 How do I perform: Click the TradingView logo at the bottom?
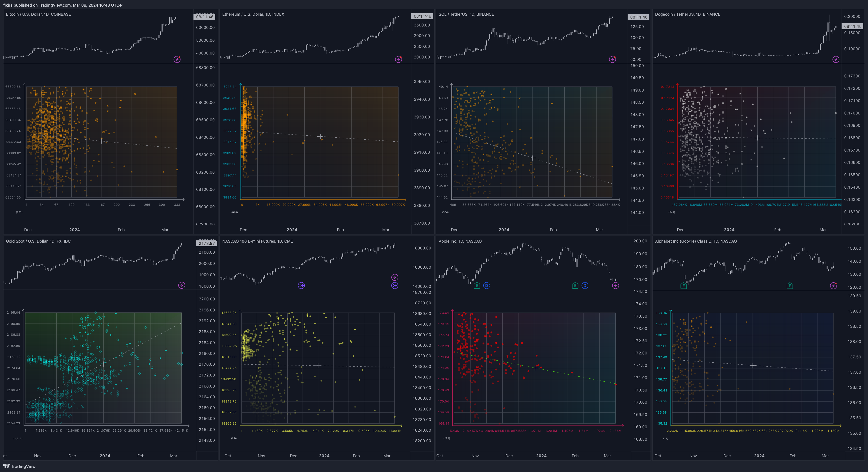click(x=19, y=466)
